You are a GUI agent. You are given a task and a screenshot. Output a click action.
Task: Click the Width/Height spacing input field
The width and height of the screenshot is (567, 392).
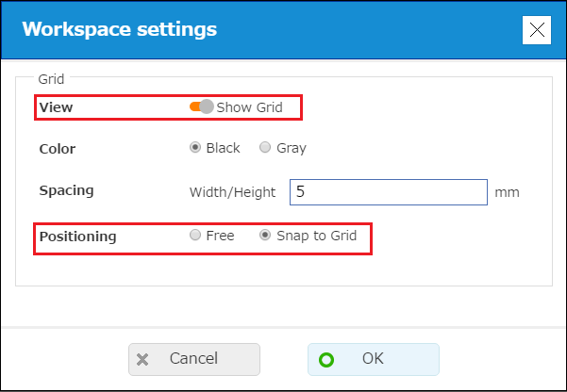(388, 192)
